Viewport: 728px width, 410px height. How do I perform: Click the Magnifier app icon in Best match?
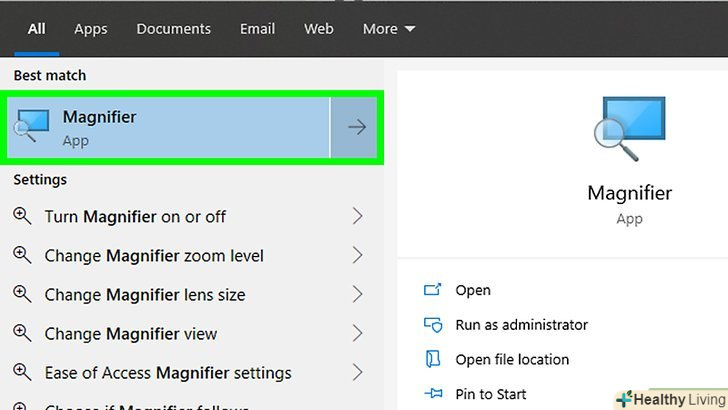tap(33, 127)
